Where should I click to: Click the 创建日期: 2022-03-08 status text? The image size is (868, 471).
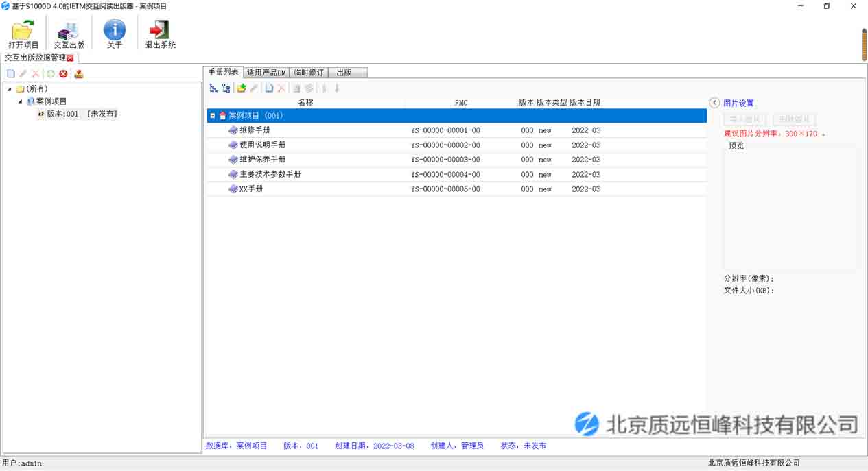click(375, 446)
